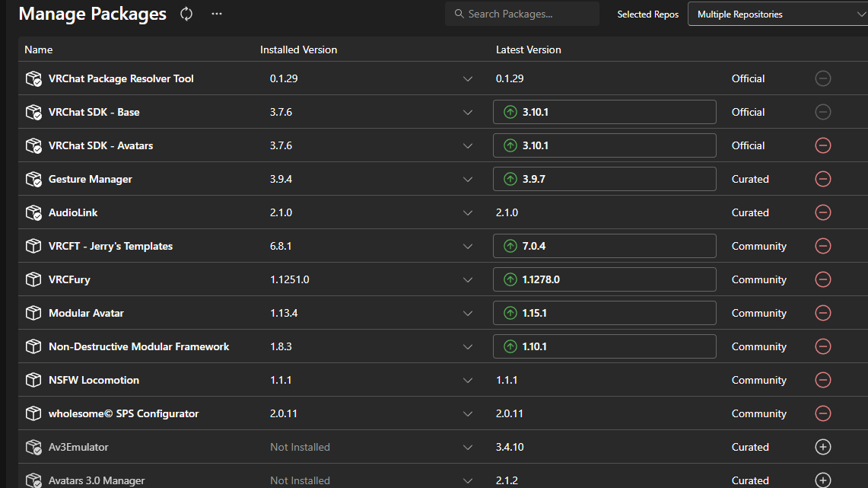Click installed version 2.0.11 of SPS Configurator

click(x=284, y=414)
